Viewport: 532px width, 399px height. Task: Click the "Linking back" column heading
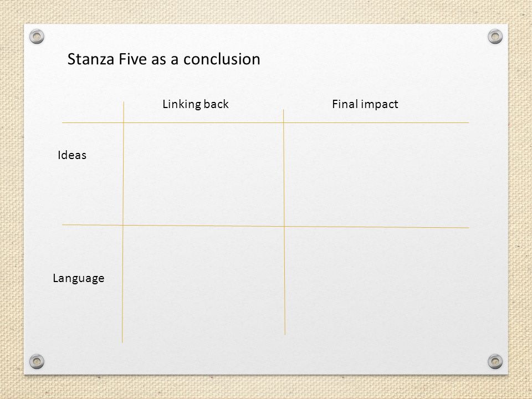(196, 104)
